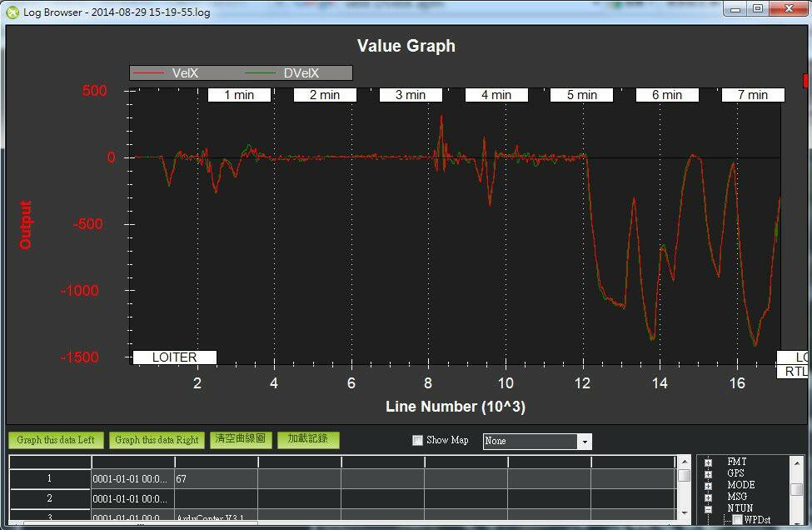The image size is (812, 530).
Task: Click Graph this data Left button
Action: click(x=56, y=440)
